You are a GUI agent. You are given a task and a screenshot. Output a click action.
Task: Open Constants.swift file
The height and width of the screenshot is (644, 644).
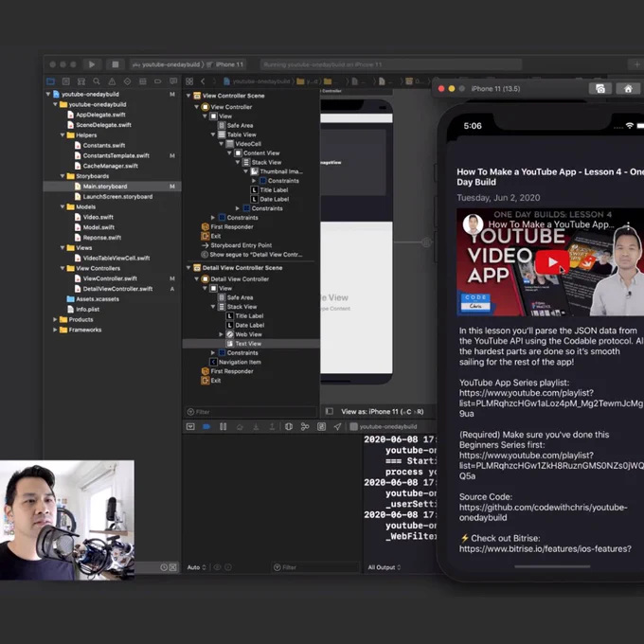(104, 146)
